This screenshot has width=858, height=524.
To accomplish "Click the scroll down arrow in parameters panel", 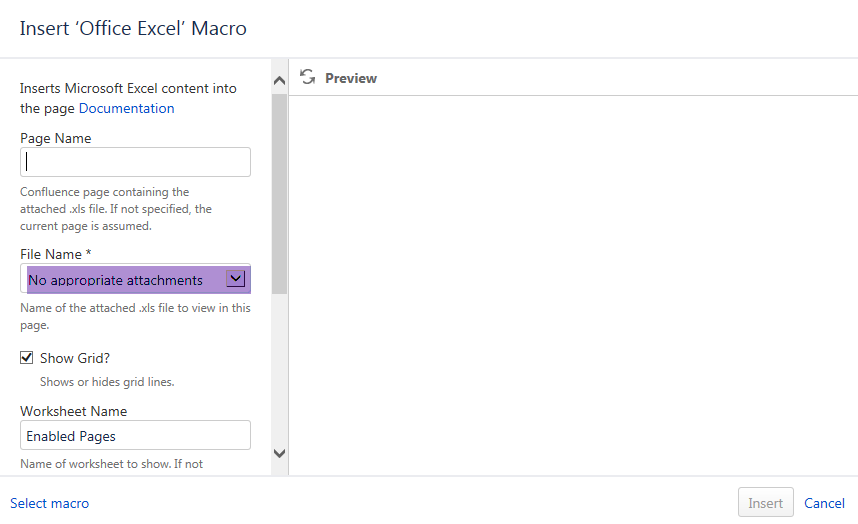I will click(279, 453).
